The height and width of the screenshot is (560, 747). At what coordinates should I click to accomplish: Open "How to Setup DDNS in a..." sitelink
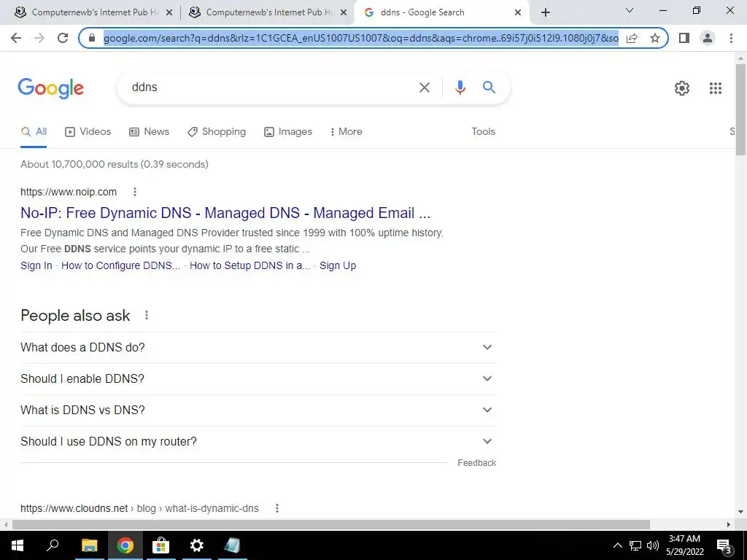[249, 265]
